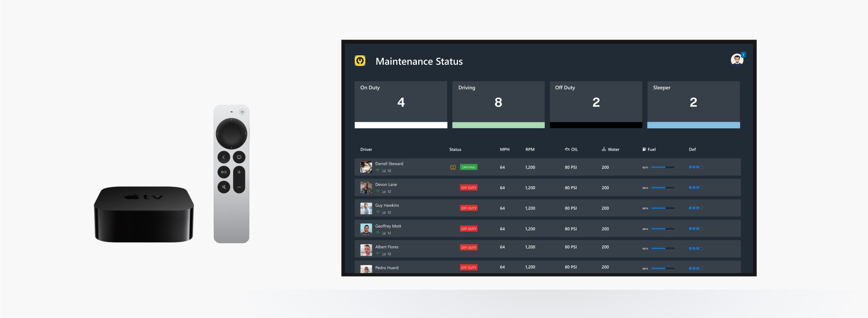Click the oil can icon in OIL header
The width and height of the screenshot is (868, 318).
point(567,149)
